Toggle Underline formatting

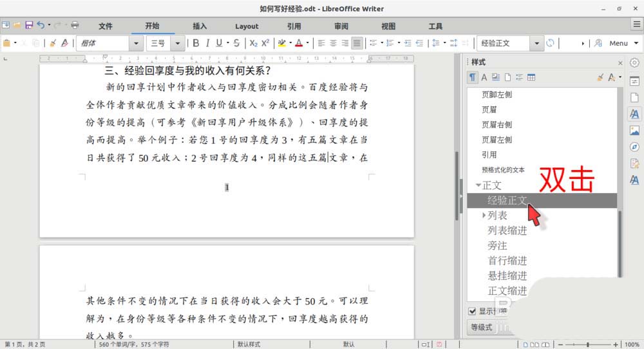tap(219, 42)
